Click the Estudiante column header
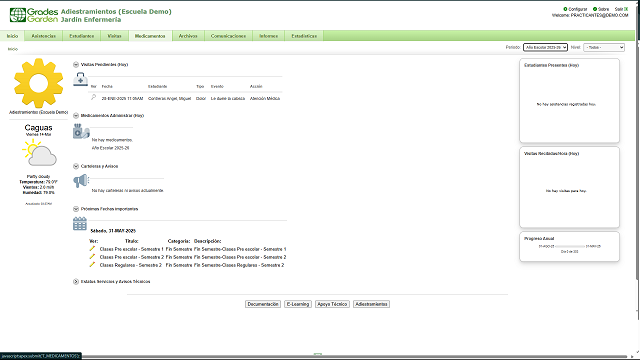The image size is (640, 360). [x=158, y=87]
